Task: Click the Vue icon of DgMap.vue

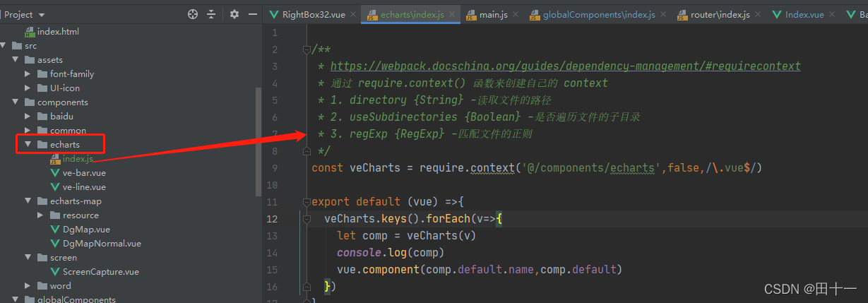Action: pos(55,230)
